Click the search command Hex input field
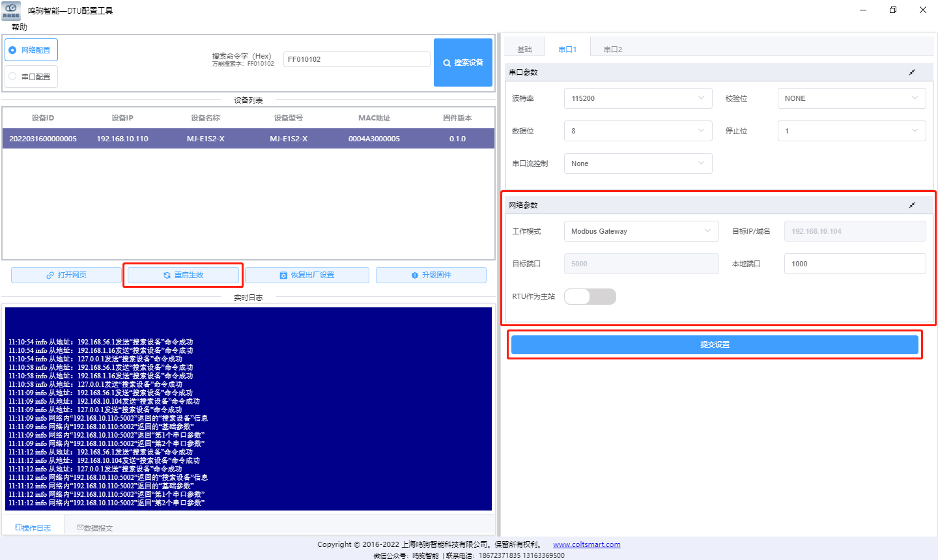 tap(357, 59)
